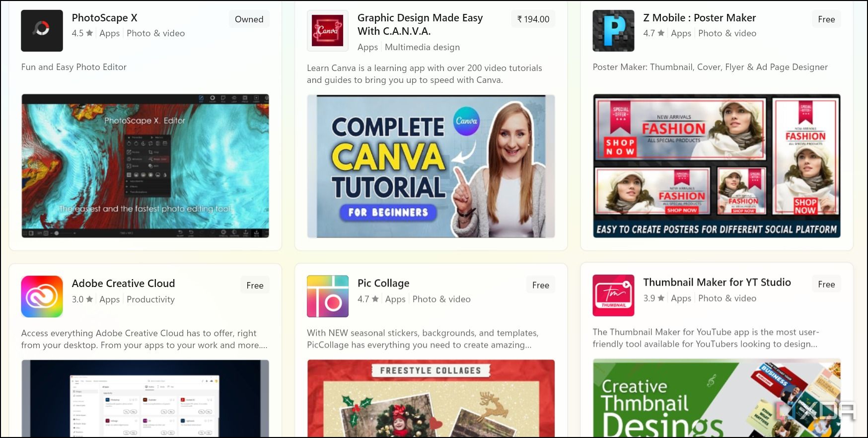Click Apps label under PhotoScape X
Viewport: 868px width, 438px height.
pos(110,33)
